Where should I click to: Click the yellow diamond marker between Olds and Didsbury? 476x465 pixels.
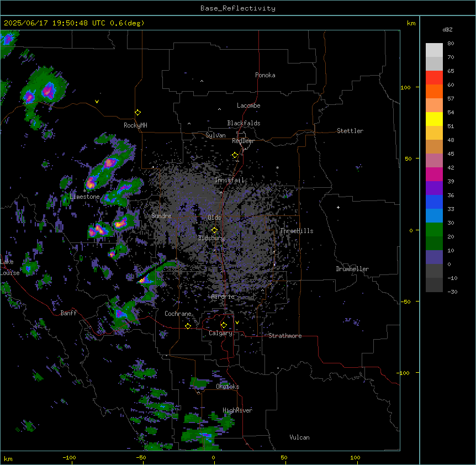(x=214, y=230)
